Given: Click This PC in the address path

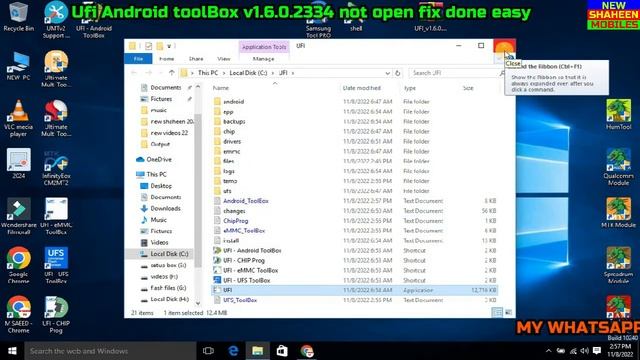Looking at the screenshot, I should pyautogui.click(x=208, y=73).
